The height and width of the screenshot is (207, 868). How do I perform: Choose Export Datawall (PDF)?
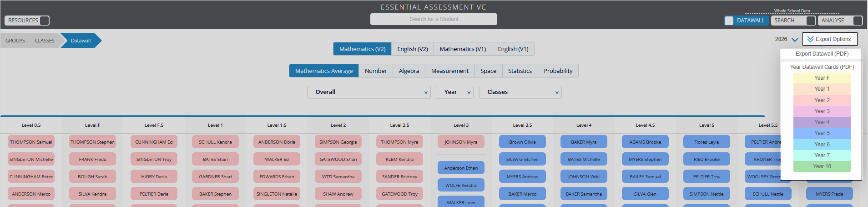(x=822, y=54)
